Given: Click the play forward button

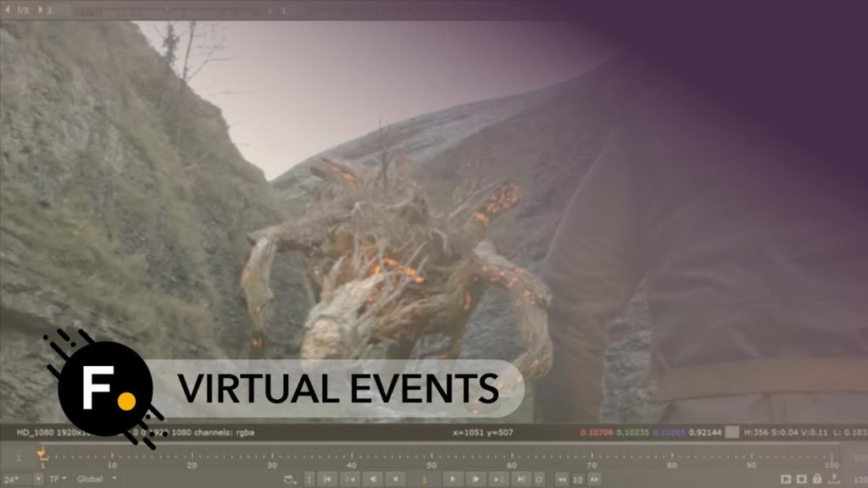Looking at the screenshot, I should (x=453, y=480).
